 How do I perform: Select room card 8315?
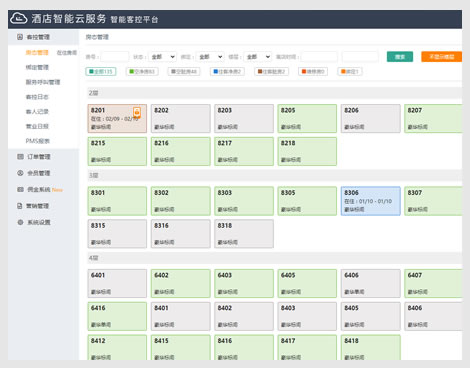pyautogui.click(x=117, y=234)
